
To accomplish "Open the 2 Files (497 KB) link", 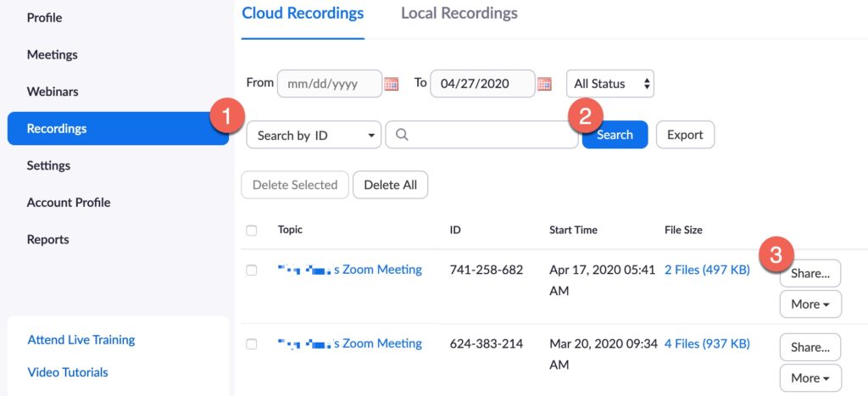I will [x=707, y=270].
